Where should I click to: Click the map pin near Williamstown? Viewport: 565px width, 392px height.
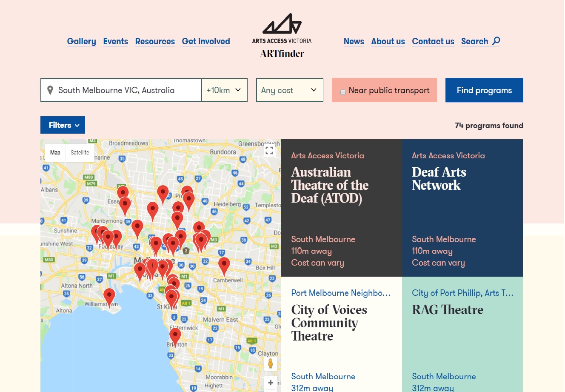click(x=109, y=298)
